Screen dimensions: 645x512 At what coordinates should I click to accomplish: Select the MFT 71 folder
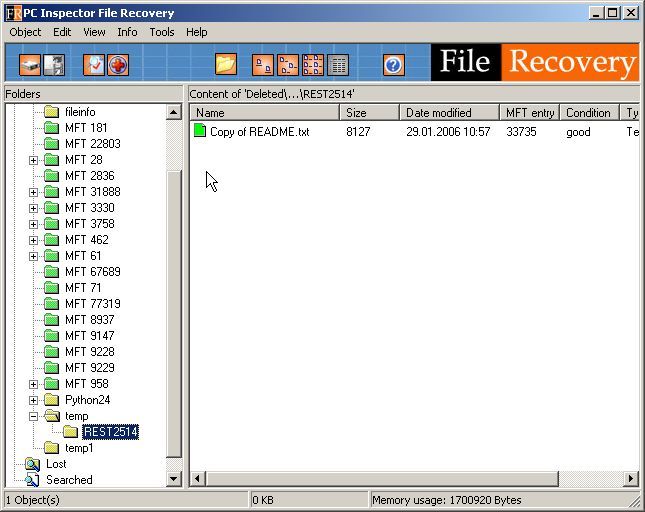[83, 288]
